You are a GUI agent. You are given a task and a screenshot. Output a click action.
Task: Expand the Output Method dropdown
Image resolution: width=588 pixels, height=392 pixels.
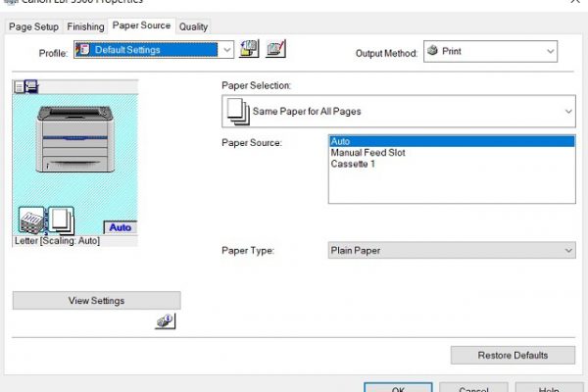tap(550, 50)
